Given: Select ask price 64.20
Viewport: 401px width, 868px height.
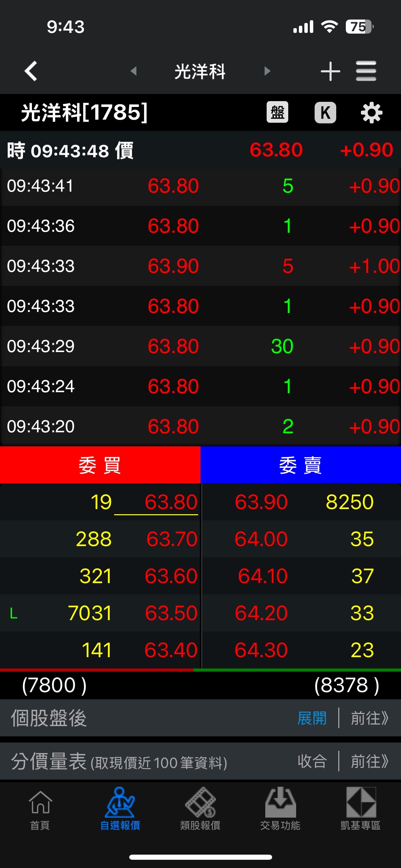Looking at the screenshot, I should [261, 613].
